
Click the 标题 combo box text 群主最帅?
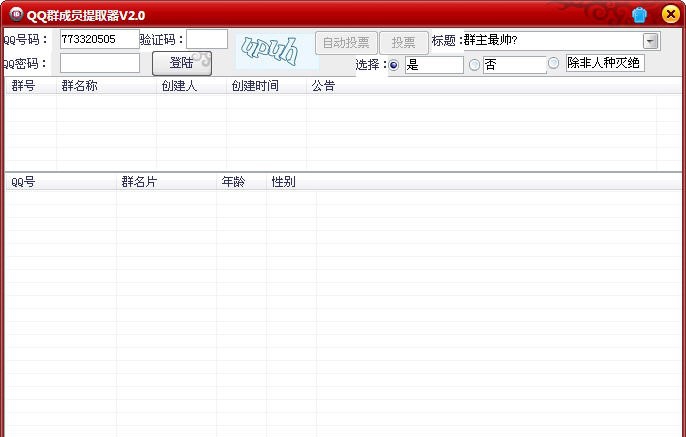tap(491, 41)
